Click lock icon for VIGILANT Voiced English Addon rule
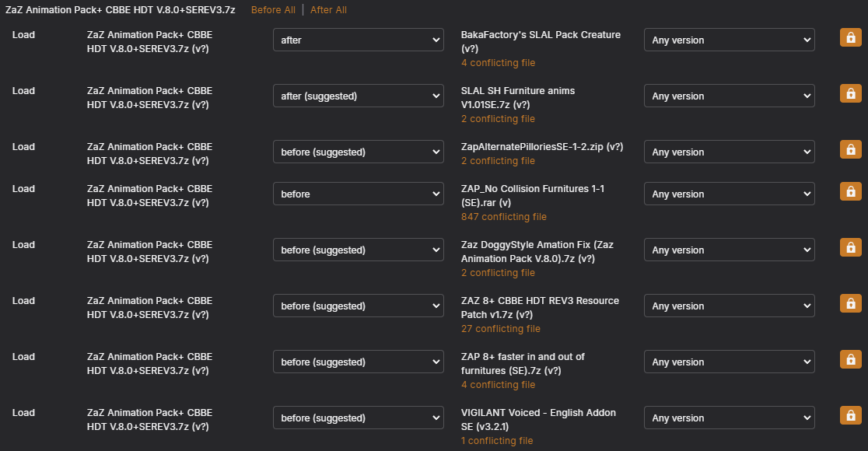This screenshot has width=868, height=451. pyautogui.click(x=850, y=415)
